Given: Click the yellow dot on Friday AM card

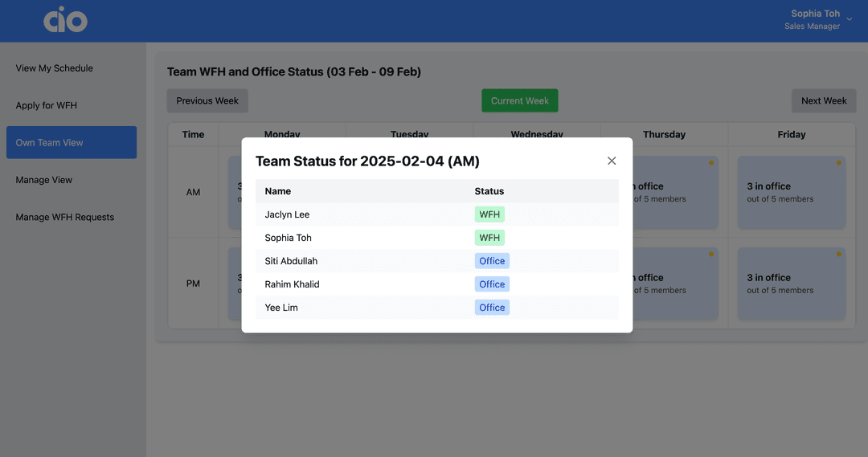Looking at the screenshot, I should (839, 163).
